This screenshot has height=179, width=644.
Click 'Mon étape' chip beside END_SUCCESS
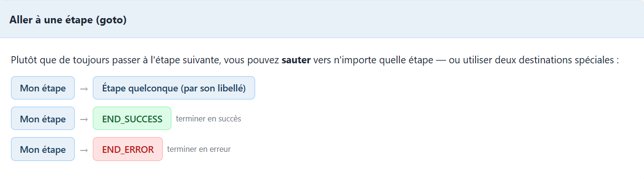pyautogui.click(x=43, y=119)
